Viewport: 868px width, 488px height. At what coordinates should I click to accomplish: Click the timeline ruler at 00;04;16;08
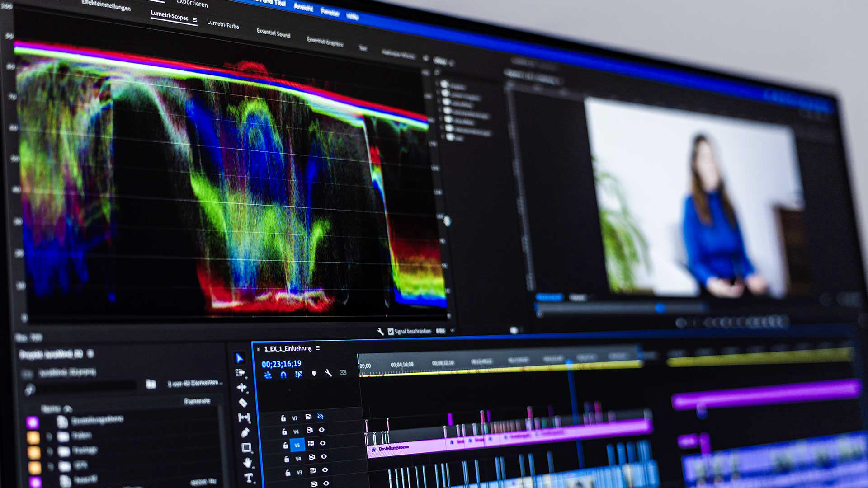402,364
